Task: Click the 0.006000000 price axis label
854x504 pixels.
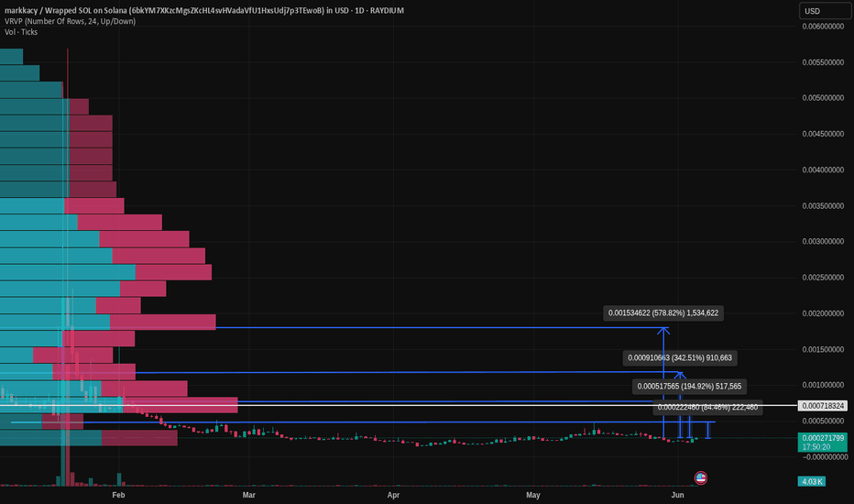Action: pyautogui.click(x=823, y=27)
